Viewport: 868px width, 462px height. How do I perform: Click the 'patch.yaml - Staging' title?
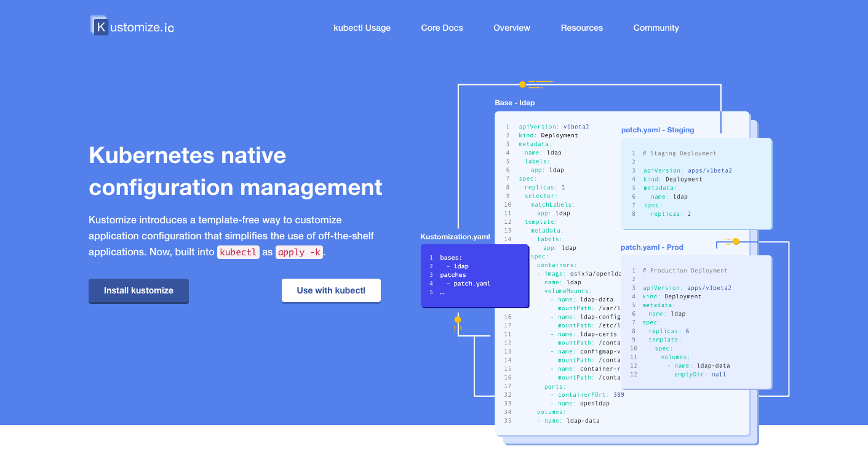tap(658, 130)
